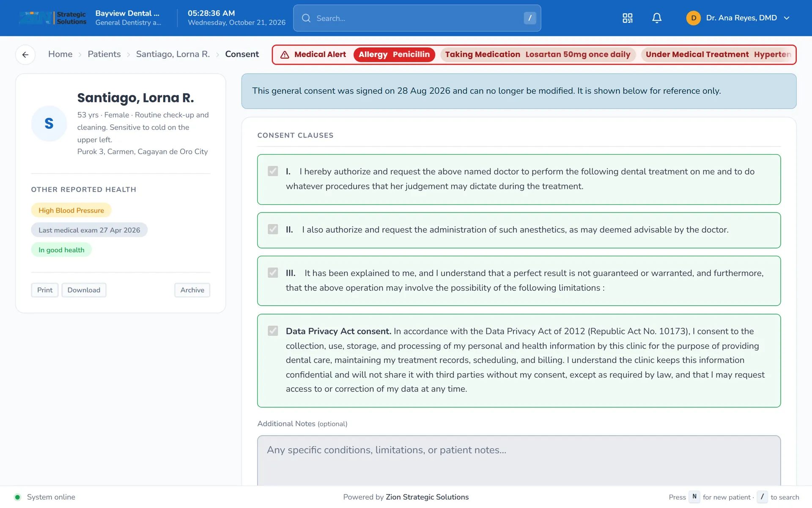
Task: Click the Medical Alert label
Action: click(320, 55)
